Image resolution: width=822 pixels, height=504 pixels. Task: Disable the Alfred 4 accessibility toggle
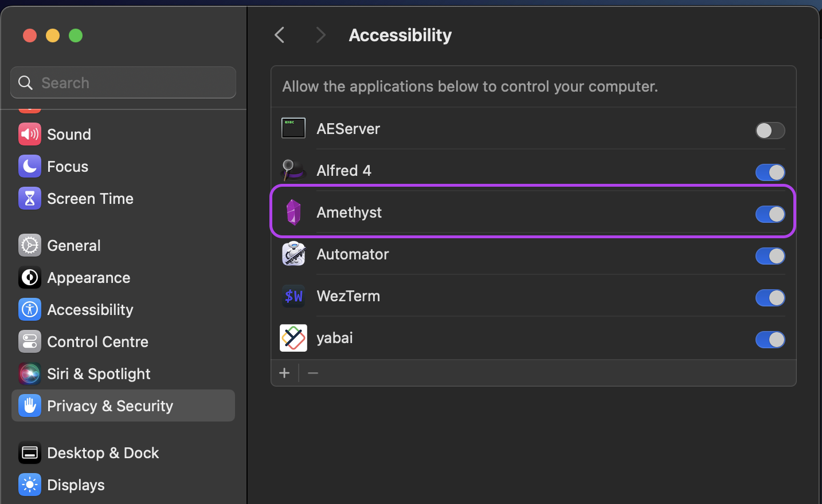click(x=770, y=172)
